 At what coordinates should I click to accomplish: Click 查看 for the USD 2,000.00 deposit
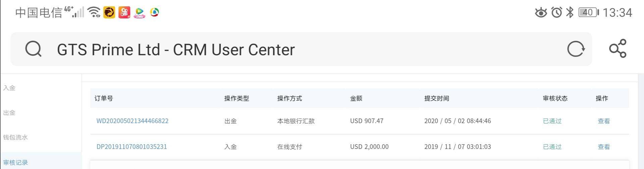[x=604, y=147]
